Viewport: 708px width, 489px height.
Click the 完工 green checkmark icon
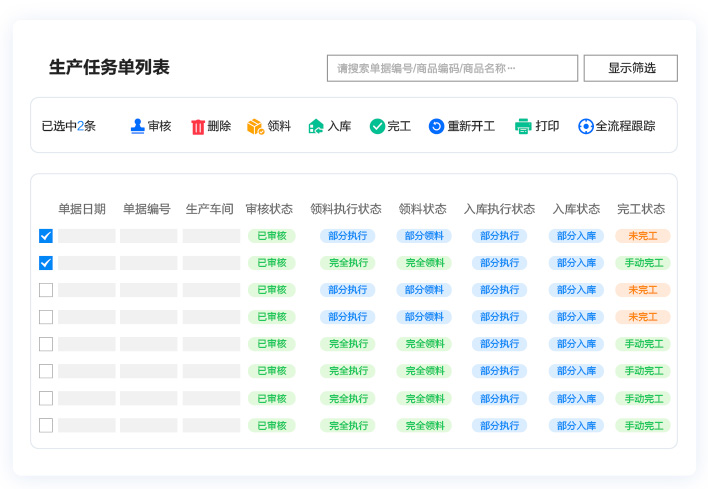[377, 127]
